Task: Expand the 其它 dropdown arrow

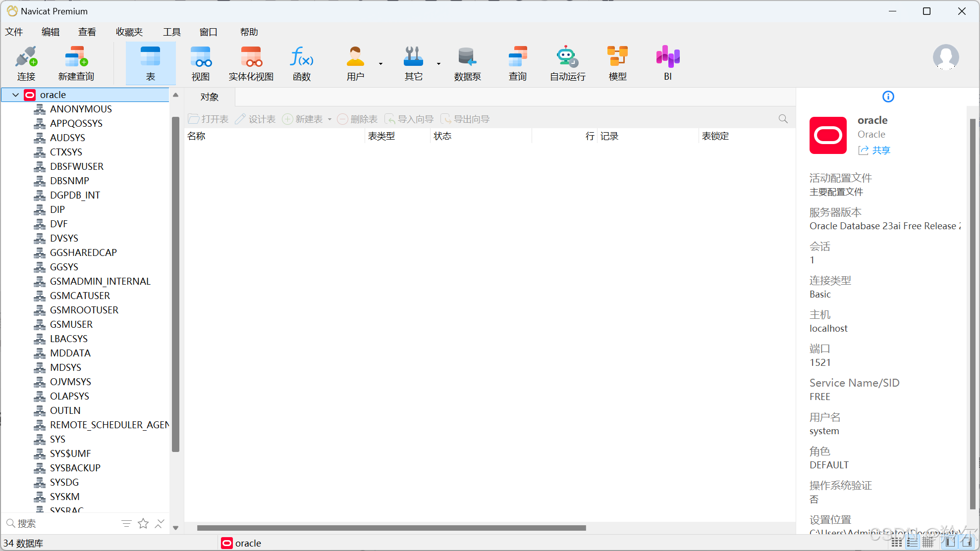Action: click(438, 64)
